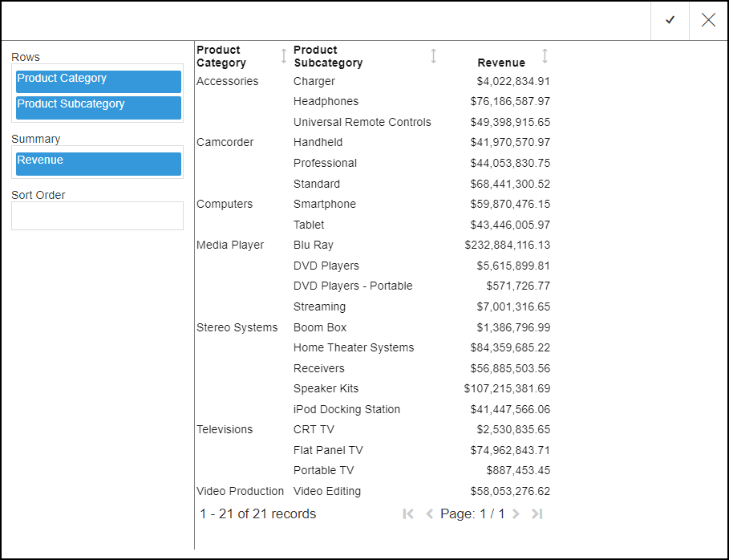Screen dimensions: 729x560
Task: Click the Handheld subcategory cell
Action: point(318,142)
